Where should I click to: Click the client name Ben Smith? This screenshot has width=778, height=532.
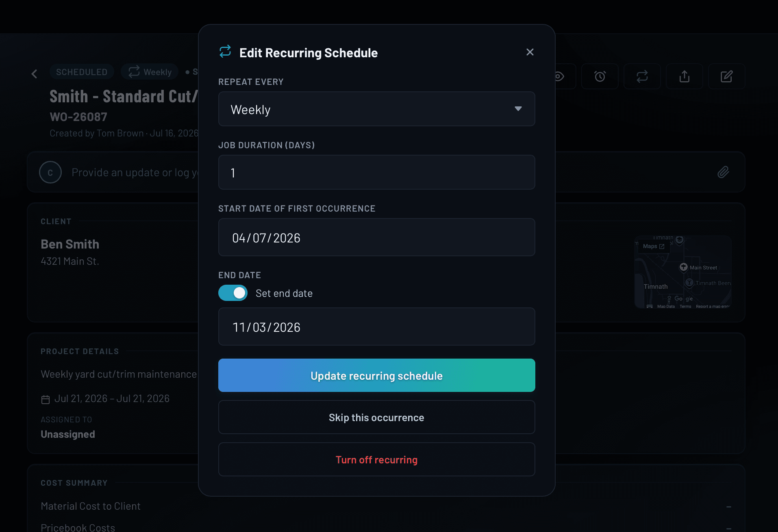[70, 244]
